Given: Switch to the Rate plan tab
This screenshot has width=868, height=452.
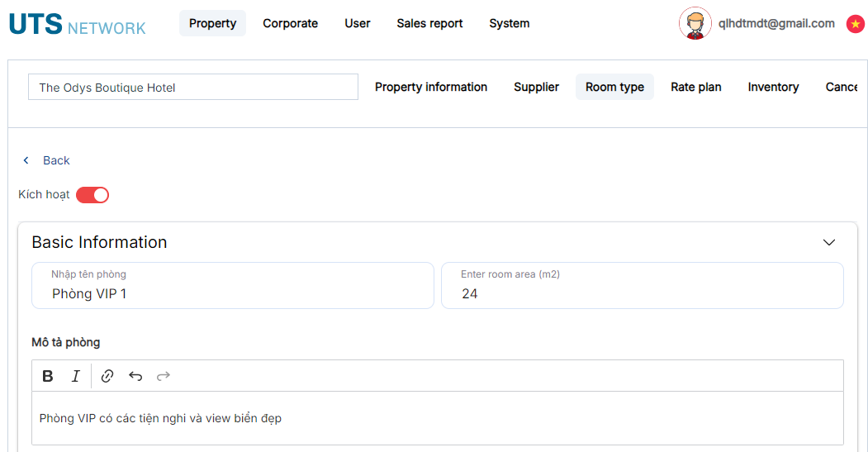Looking at the screenshot, I should point(696,87).
